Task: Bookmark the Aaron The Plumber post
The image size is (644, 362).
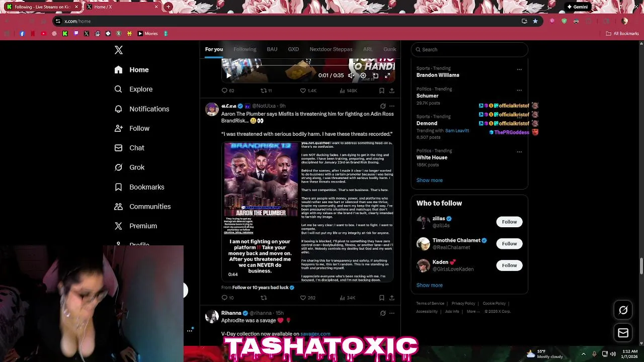Action: (382, 298)
